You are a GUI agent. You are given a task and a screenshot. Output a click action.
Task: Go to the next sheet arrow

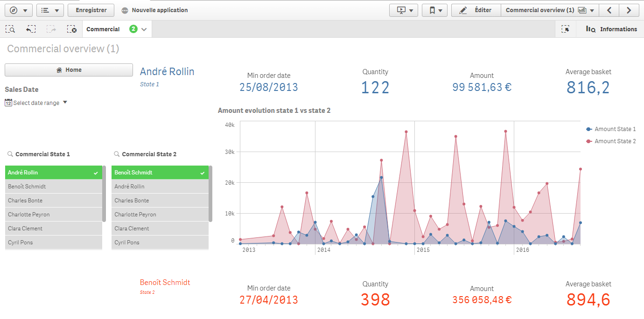click(629, 10)
